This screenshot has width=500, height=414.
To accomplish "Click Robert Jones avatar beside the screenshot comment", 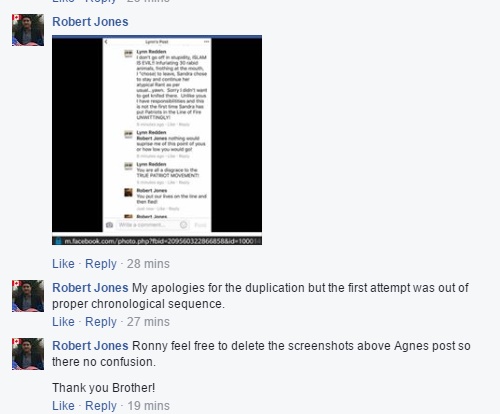I will [28, 30].
